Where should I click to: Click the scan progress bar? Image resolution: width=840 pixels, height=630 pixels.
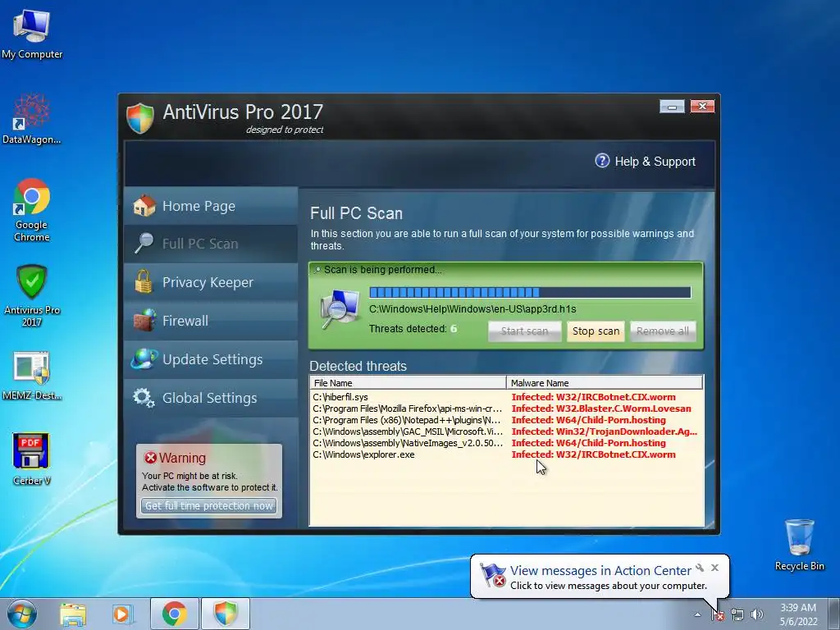(530, 292)
